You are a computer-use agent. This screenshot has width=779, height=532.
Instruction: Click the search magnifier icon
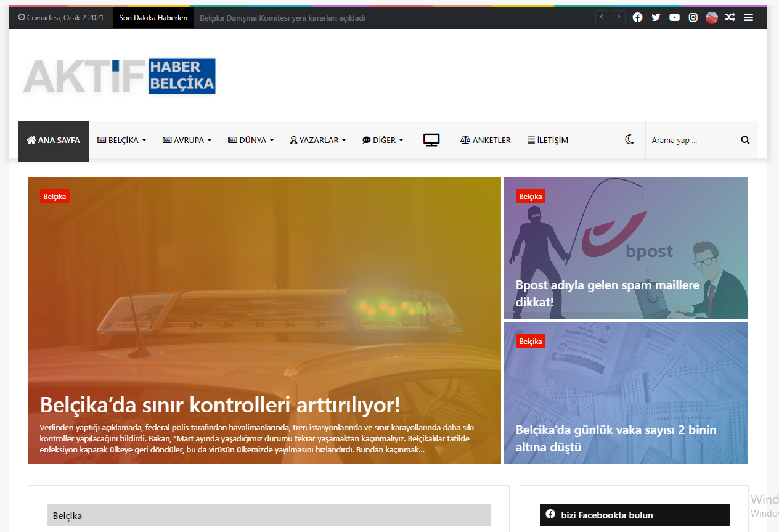pyautogui.click(x=745, y=140)
